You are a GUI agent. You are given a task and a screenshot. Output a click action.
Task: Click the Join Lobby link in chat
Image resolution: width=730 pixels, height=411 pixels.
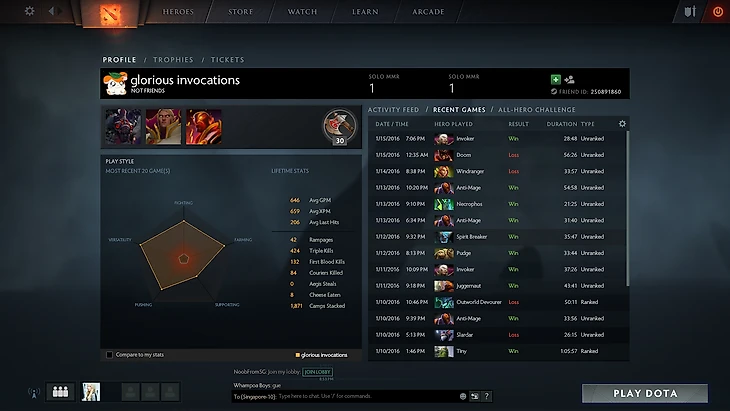318,372
